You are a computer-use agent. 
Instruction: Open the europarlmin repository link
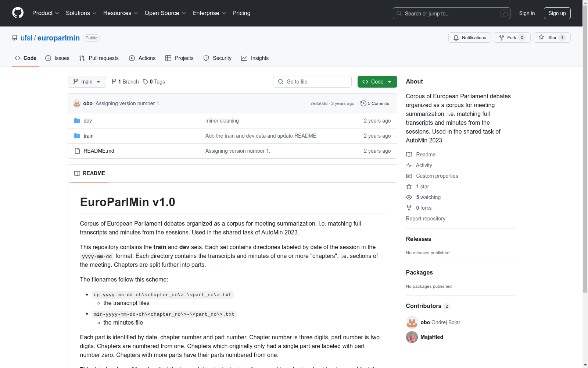click(x=58, y=38)
